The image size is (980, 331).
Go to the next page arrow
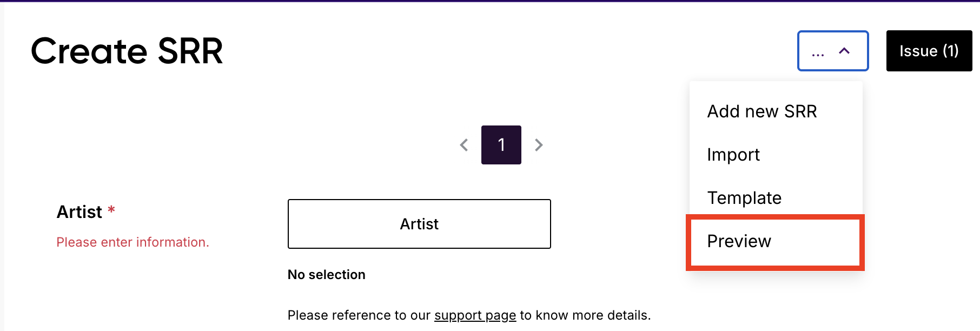539,145
